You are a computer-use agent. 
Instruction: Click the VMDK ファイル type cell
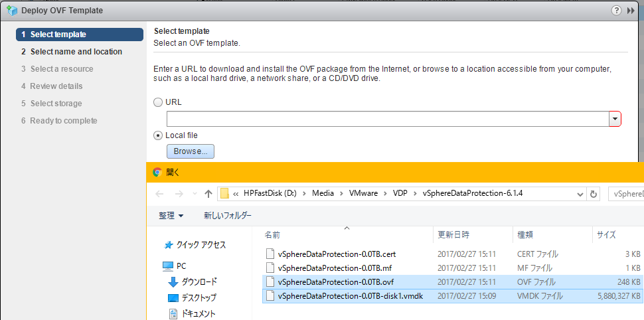coord(540,295)
